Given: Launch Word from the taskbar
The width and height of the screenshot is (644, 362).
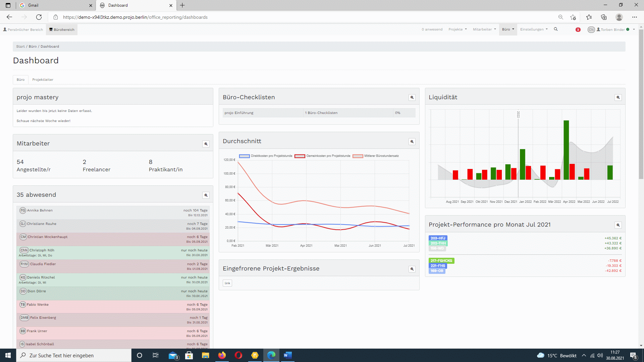Looking at the screenshot, I should [287, 355].
